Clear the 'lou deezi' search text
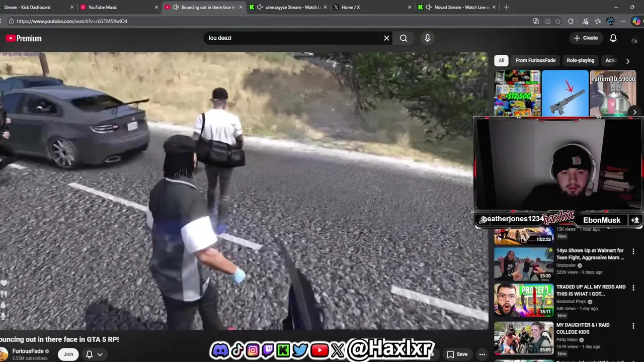 point(386,38)
